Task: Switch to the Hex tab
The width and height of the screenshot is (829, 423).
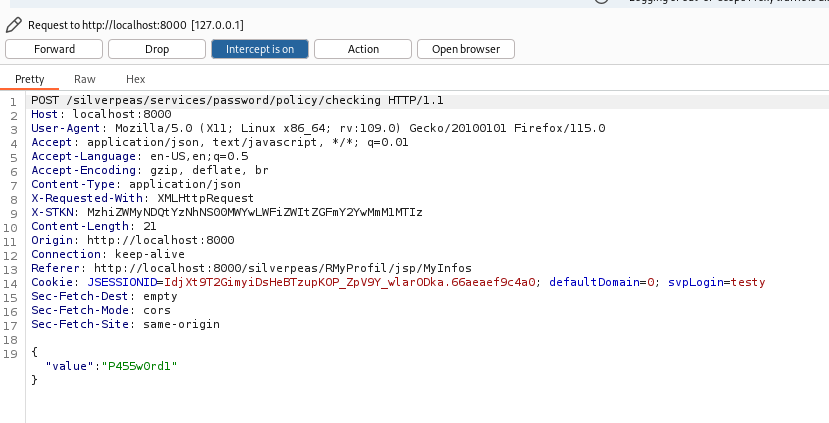Action: click(135, 79)
